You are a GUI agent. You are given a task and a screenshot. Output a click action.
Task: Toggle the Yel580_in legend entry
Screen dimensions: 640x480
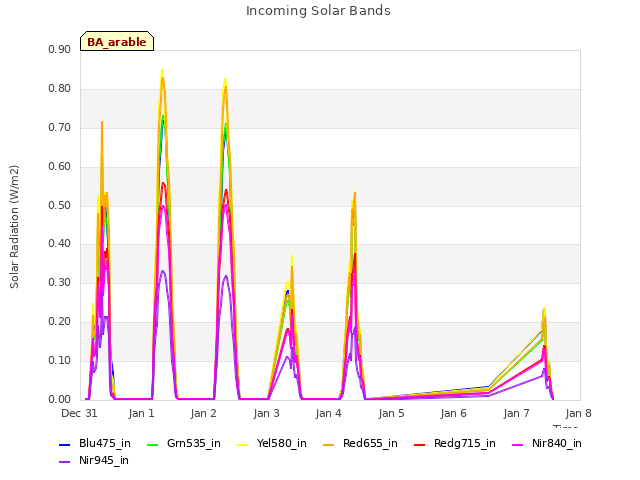tap(272, 443)
